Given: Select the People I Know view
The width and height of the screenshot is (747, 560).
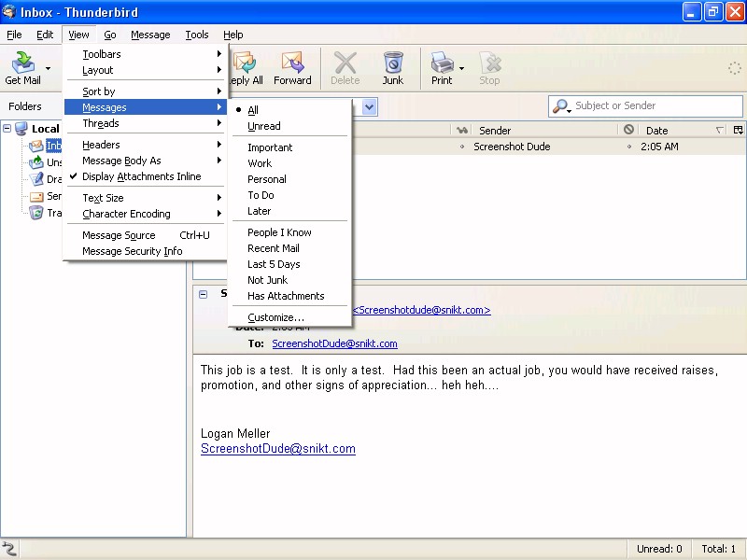Looking at the screenshot, I should tap(290, 232).
